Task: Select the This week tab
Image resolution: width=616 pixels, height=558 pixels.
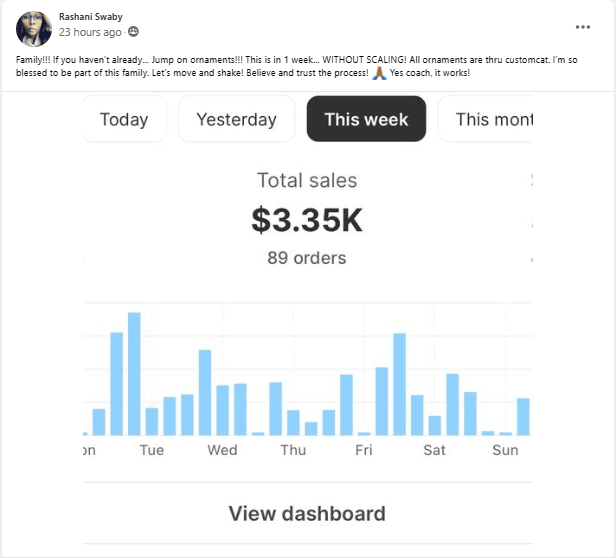Action: 366,119
